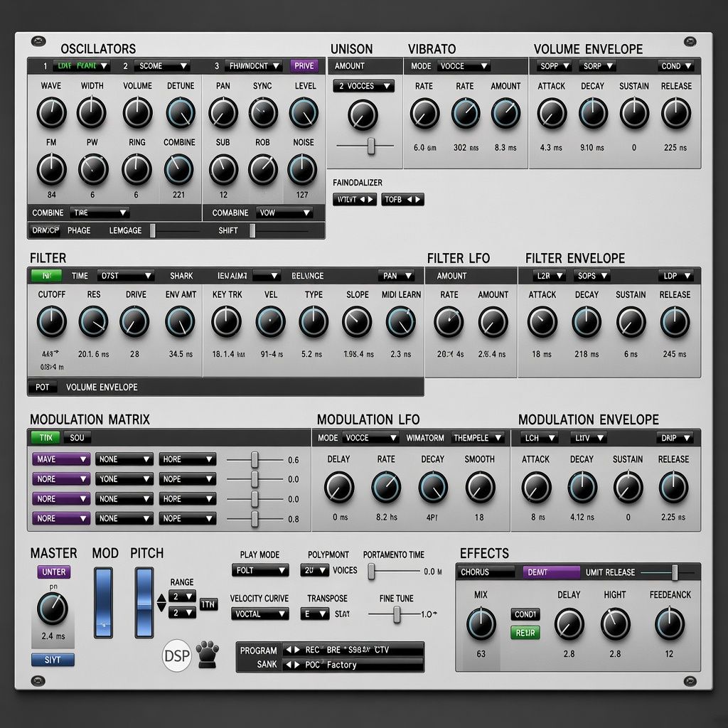Screen dimensions: 728x728
Task: Click the WTLVT Fainodalizer button
Action: pyautogui.click(x=355, y=200)
